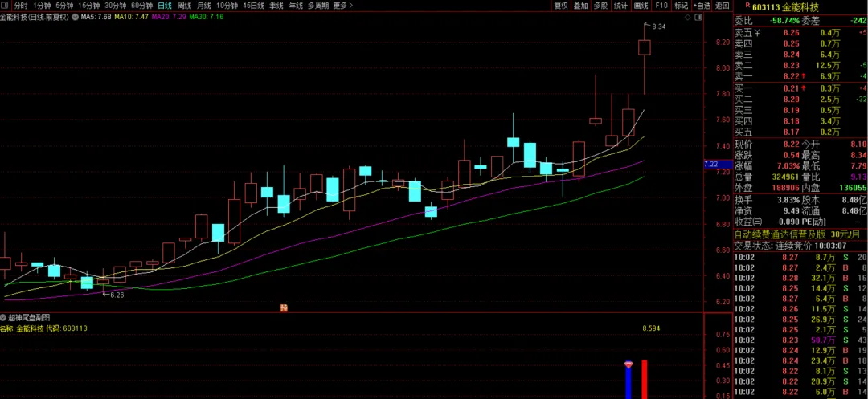The height and width of the screenshot is (399, 868).
Task: Click the 委比 -58.74% value
Action: 784,20
